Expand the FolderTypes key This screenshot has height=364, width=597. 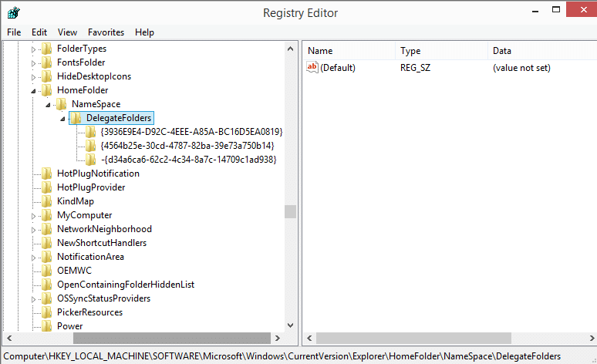click(x=33, y=49)
